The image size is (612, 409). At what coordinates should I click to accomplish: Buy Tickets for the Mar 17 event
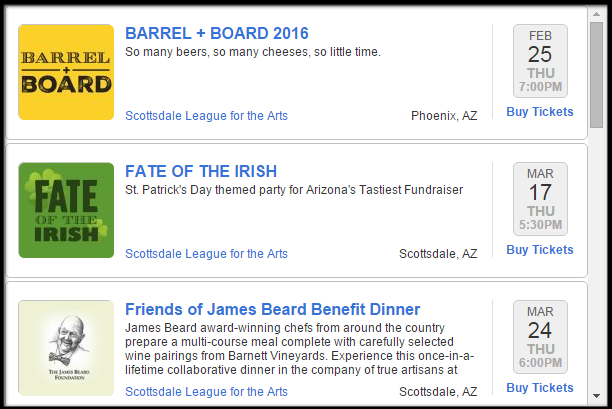[540, 250]
